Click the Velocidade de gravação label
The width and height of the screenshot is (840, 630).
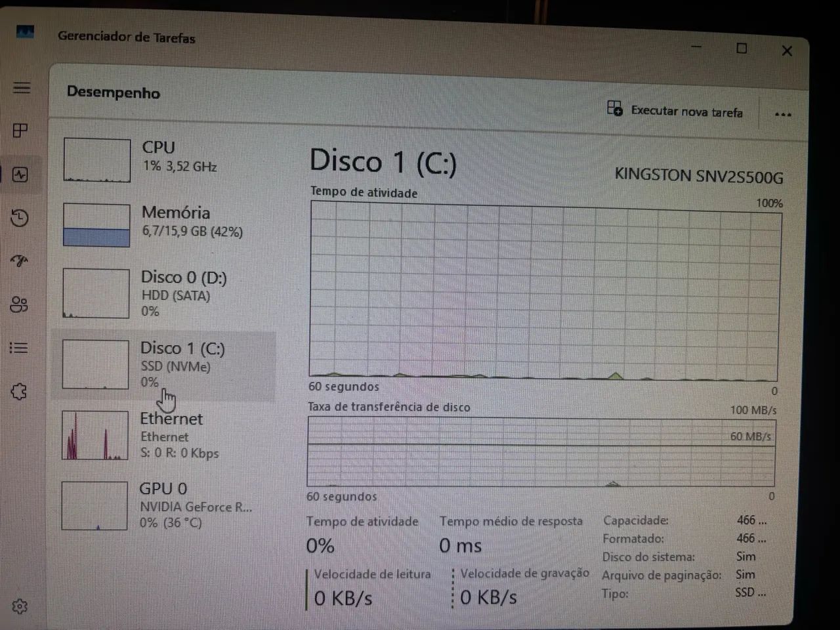click(x=524, y=574)
